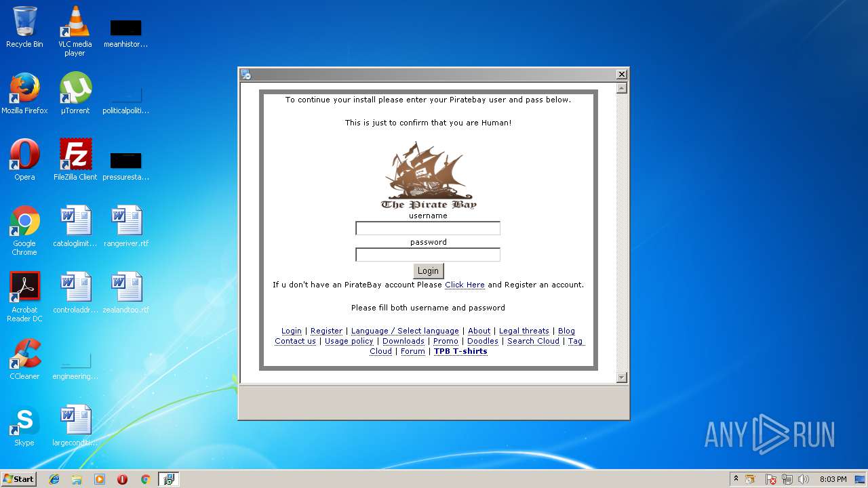Open the Forum link

pyautogui.click(x=412, y=351)
